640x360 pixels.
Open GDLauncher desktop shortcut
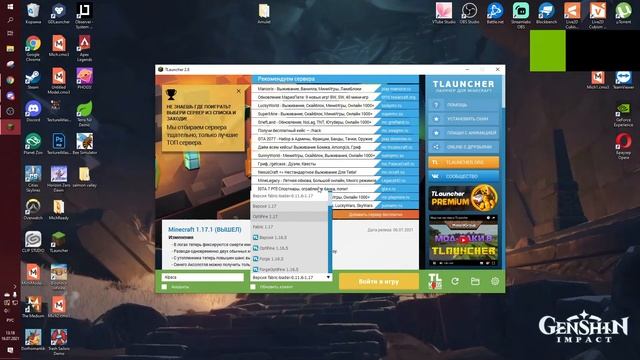(59, 13)
